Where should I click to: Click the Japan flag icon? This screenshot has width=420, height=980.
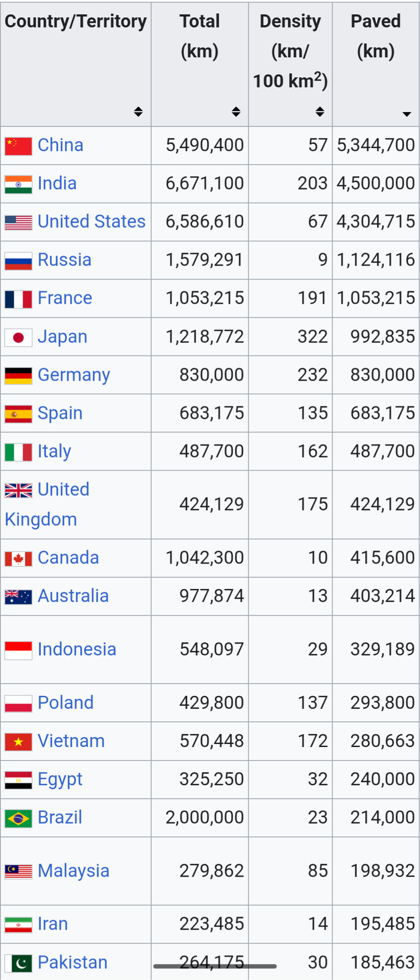pos(18,338)
